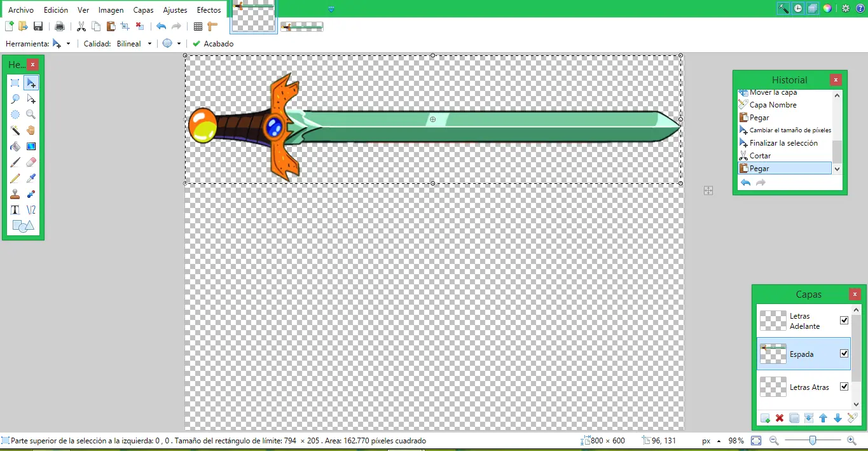Uncheck Letras Adelante layer visibility
The image size is (868, 451).
(844, 321)
